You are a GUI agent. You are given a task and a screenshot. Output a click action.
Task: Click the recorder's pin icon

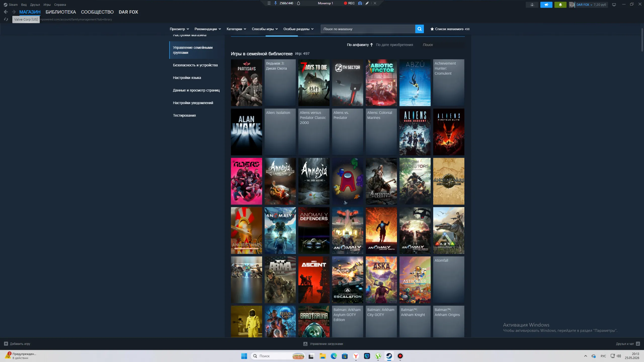pos(275,3)
